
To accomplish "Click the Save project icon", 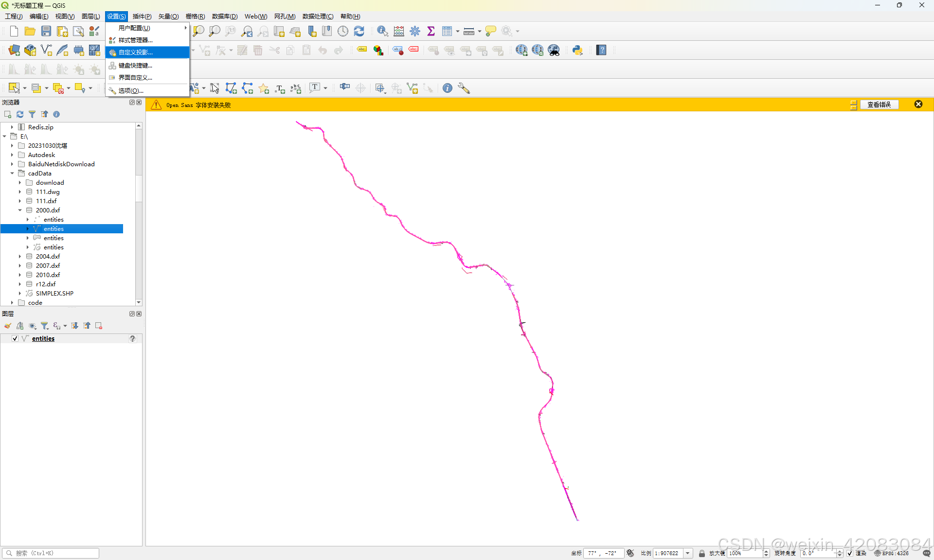I will [x=46, y=32].
